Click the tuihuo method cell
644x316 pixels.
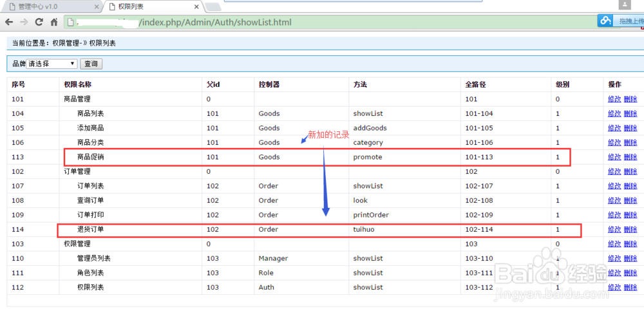point(364,229)
